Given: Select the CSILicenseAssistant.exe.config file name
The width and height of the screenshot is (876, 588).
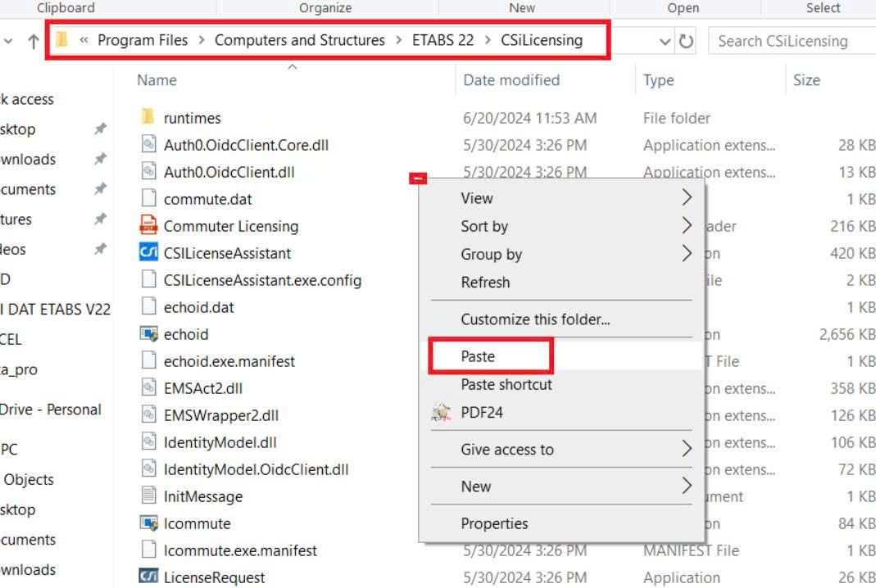Looking at the screenshot, I should point(262,280).
